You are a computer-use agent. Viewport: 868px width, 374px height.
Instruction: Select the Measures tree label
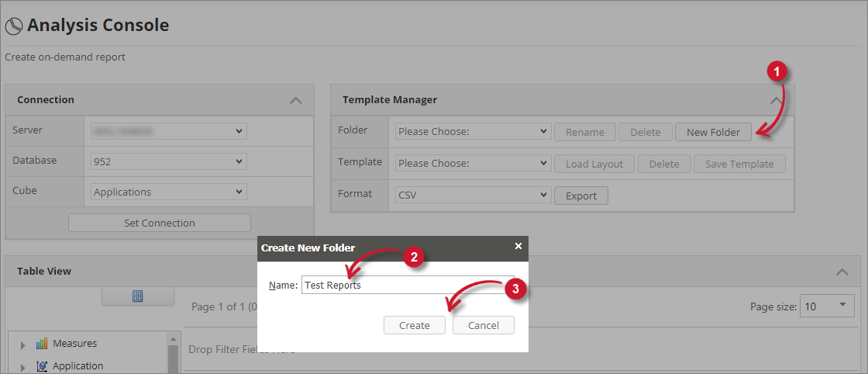[74, 344]
